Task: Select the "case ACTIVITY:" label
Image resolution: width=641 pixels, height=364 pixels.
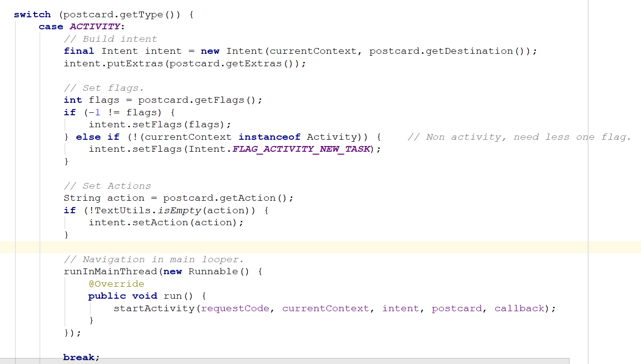Action: (82, 26)
